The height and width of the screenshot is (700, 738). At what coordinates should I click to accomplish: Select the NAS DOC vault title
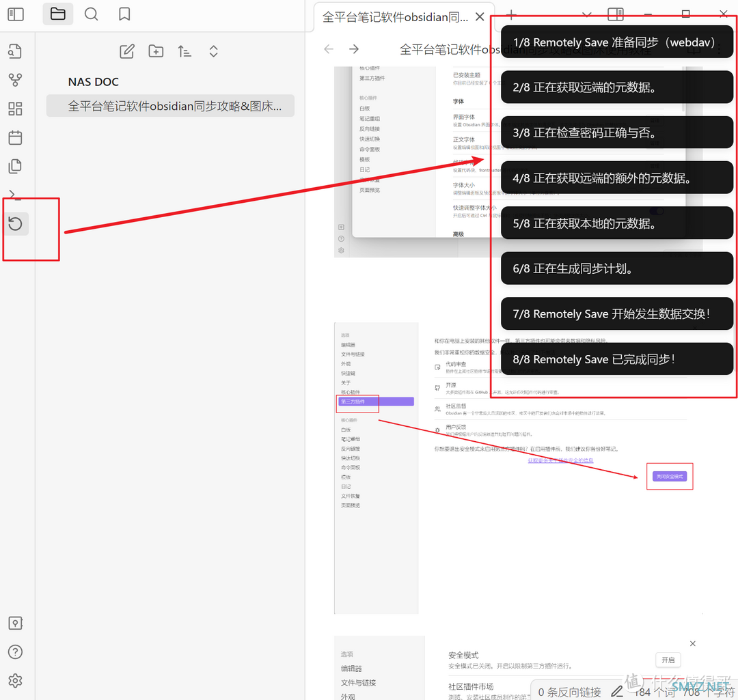(x=93, y=82)
